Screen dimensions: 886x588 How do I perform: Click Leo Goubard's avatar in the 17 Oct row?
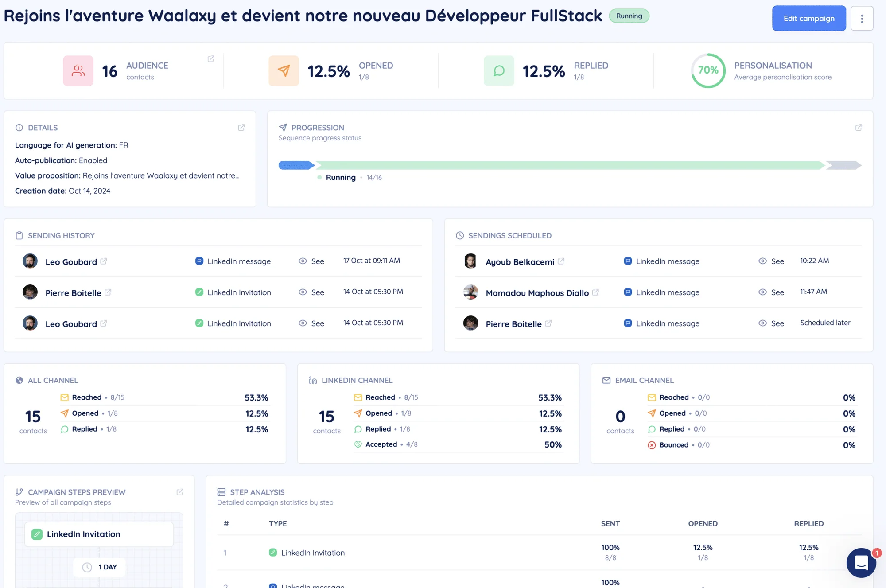tap(30, 261)
